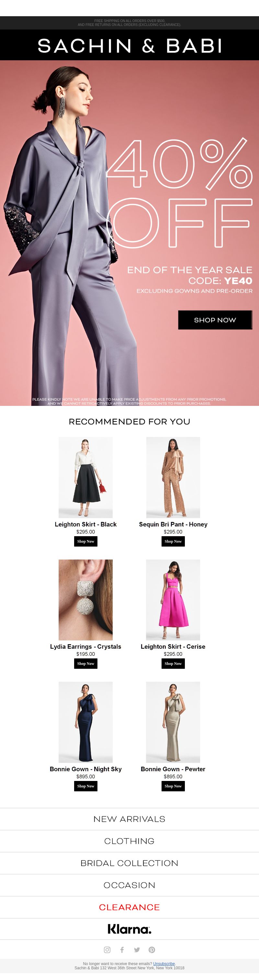Open the NEW ARRIVALS menu link
Viewport: 259px width, 980px height.
(129, 819)
